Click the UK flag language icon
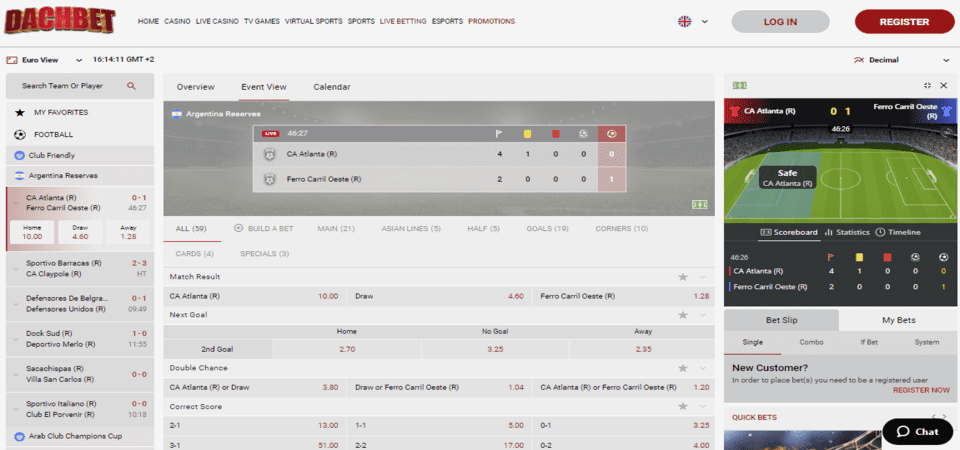This screenshot has height=450, width=960. (x=684, y=21)
